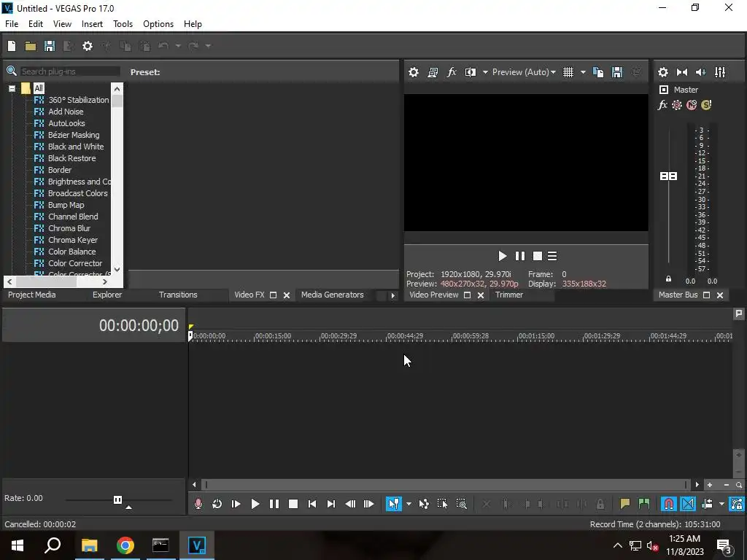Play from start in transport bar
This screenshot has height=560, width=747.
point(236,504)
